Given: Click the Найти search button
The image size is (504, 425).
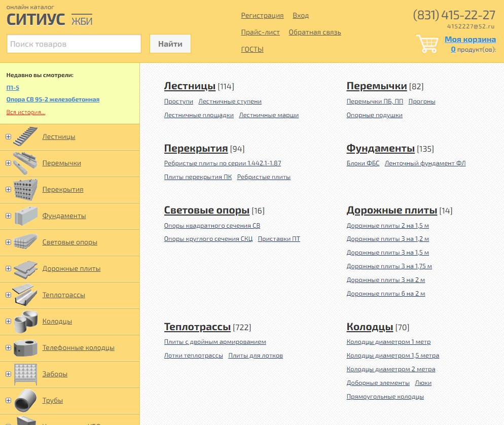Looking at the screenshot, I should point(170,44).
